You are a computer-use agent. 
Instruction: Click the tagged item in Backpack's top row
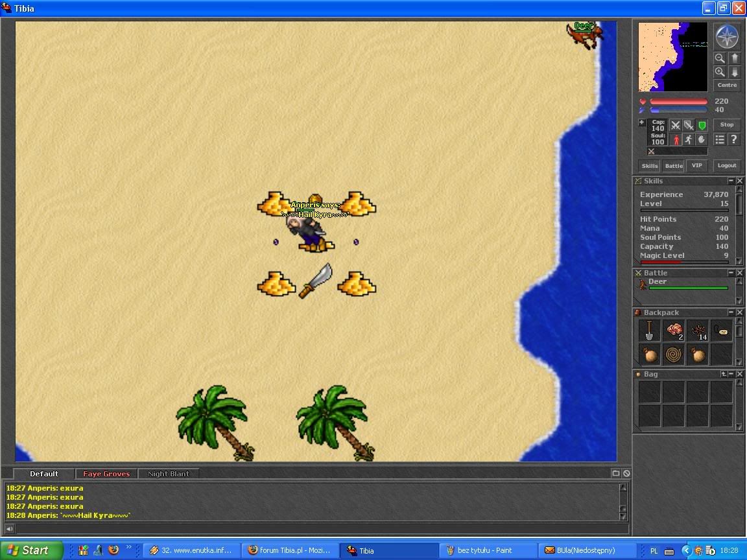(x=722, y=331)
